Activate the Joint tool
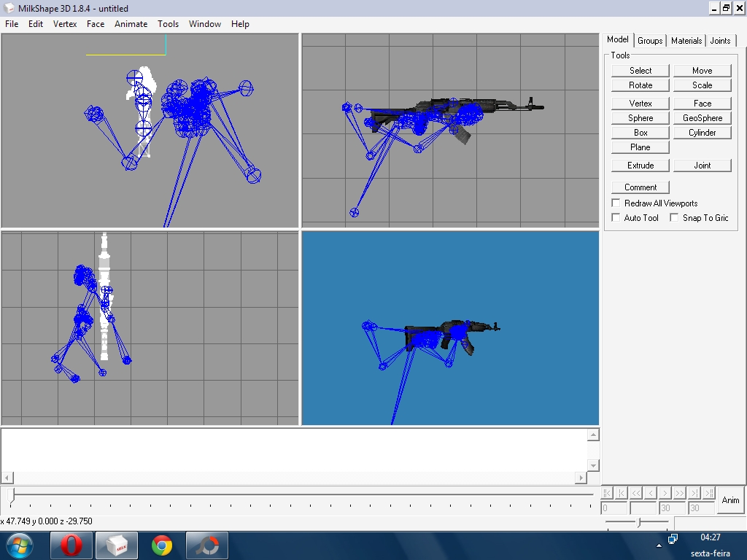This screenshot has height=560, width=747. pos(703,166)
